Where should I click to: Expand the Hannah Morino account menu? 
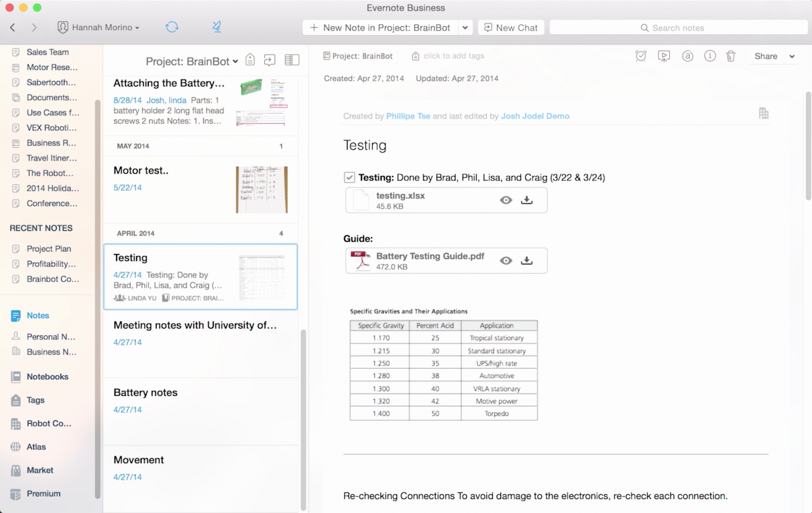[98, 27]
